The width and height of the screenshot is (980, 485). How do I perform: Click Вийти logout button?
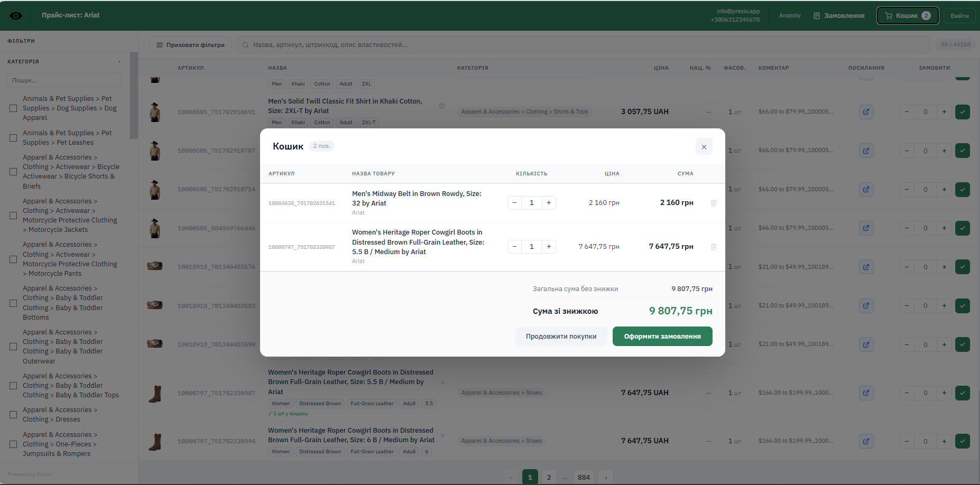tap(959, 16)
